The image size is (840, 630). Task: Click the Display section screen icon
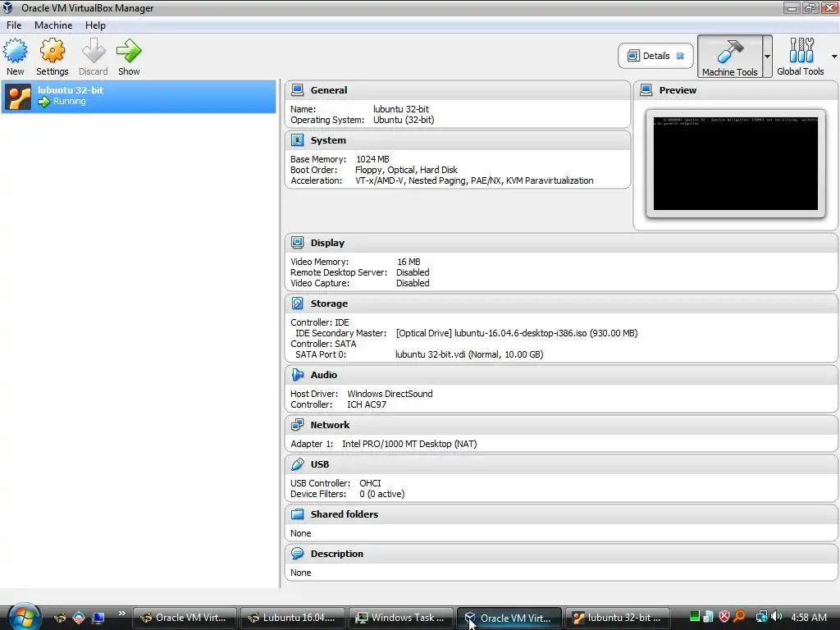click(x=297, y=243)
